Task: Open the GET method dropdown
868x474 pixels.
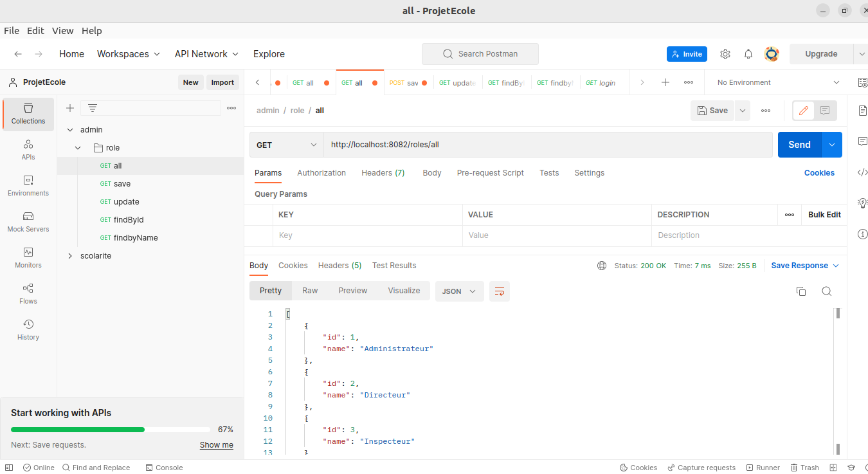Action: (287, 145)
